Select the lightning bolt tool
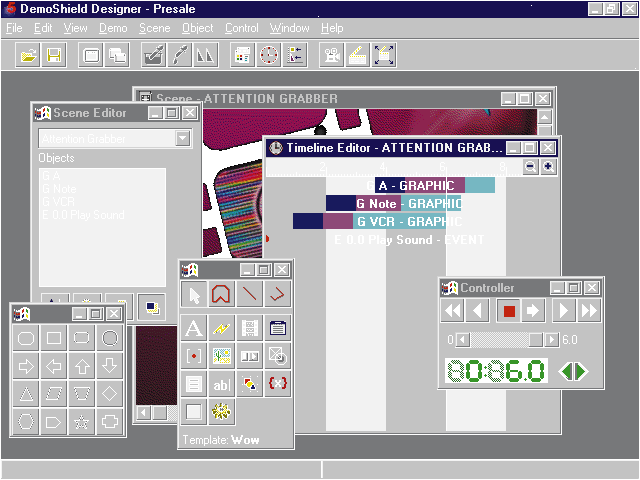Screen dimensions: 640x480 click(x=222, y=327)
